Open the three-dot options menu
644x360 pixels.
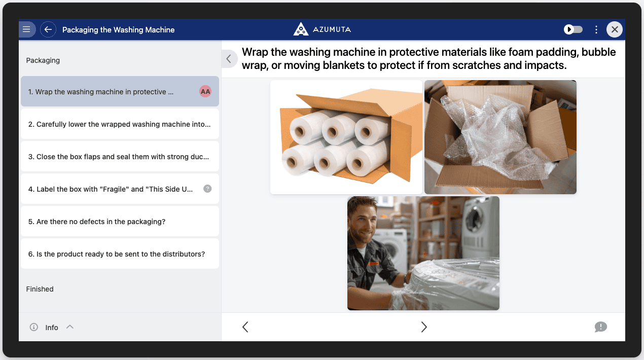point(596,29)
